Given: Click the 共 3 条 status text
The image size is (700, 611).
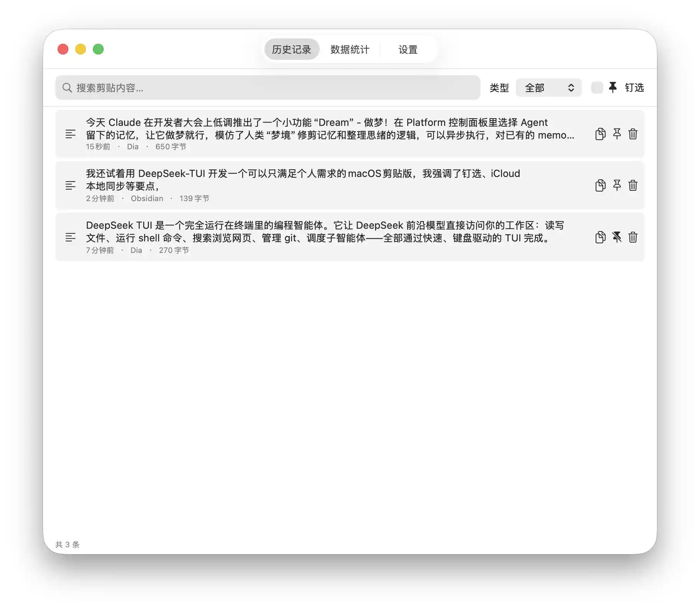Looking at the screenshot, I should pos(68,545).
